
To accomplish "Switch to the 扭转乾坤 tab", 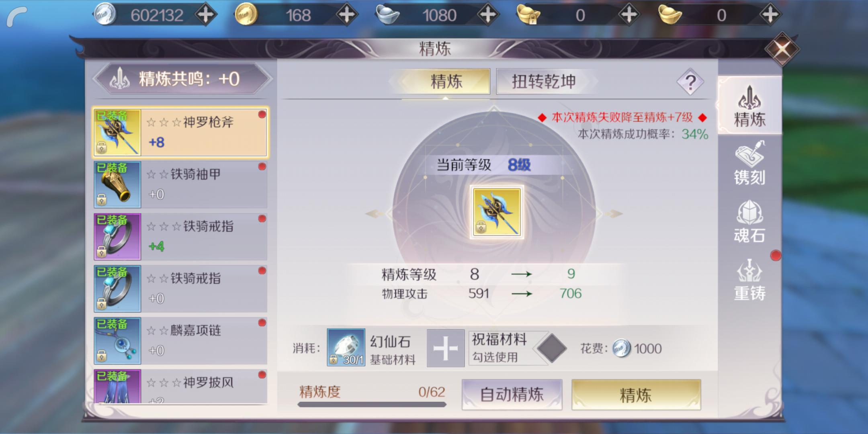I will coord(544,82).
